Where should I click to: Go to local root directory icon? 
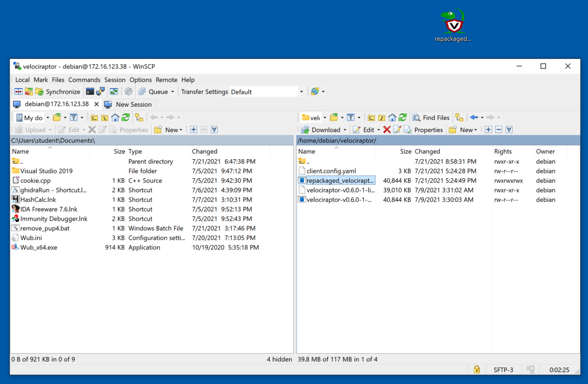click(105, 118)
